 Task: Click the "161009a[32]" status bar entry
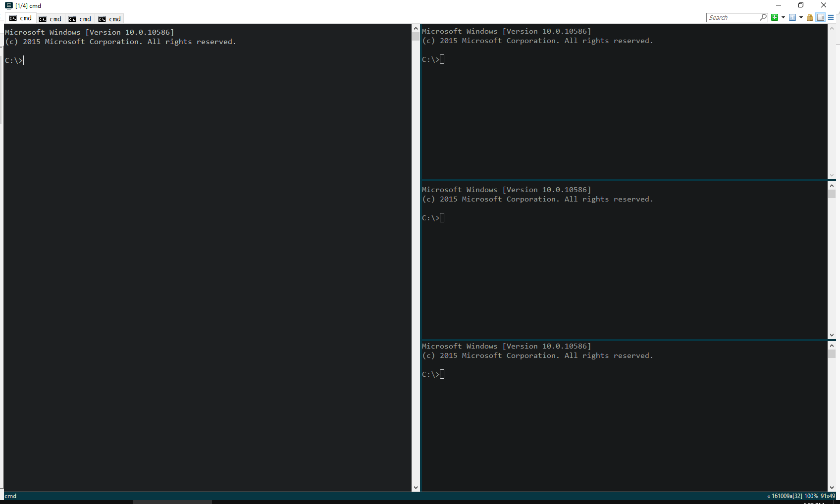(787, 496)
